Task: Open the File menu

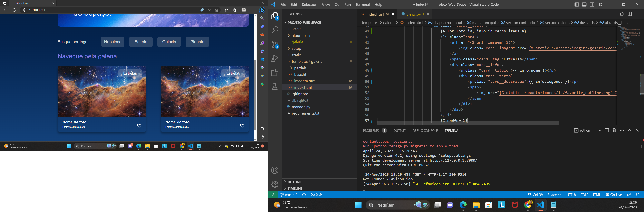Action: (283, 5)
